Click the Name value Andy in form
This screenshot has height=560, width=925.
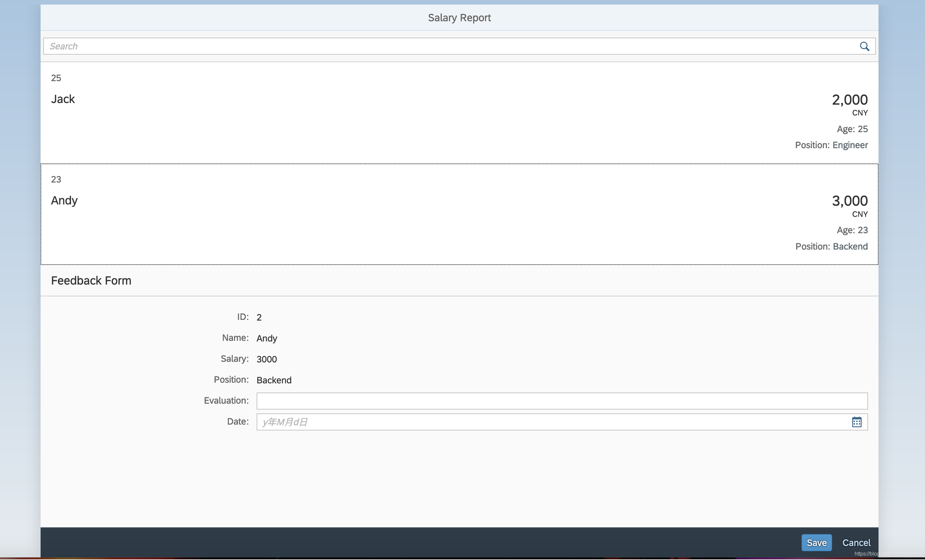pyautogui.click(x=266, y=338)
